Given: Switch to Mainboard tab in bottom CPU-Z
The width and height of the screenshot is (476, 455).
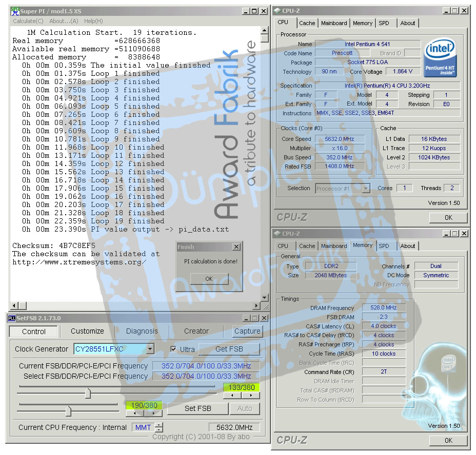Looking at the screenshot, I should pyautogui.click(x=334, y=246).
